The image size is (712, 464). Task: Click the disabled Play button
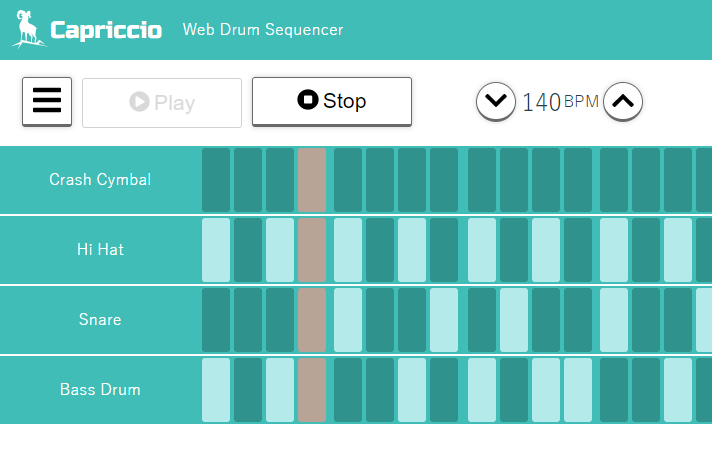(x=162, y=103)
